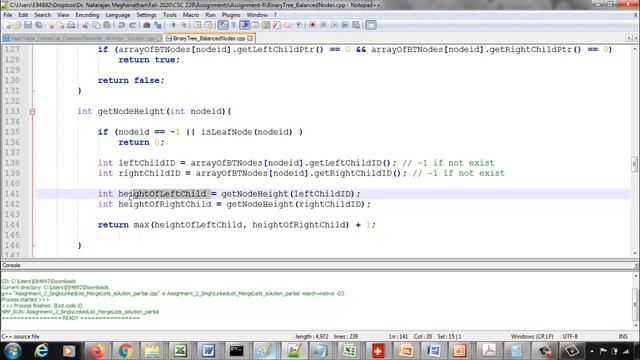Viewport: 640px width, 360px height.
Task: Toggle synchronized horizontal scrolling
Action: click(x=208, y=25)
